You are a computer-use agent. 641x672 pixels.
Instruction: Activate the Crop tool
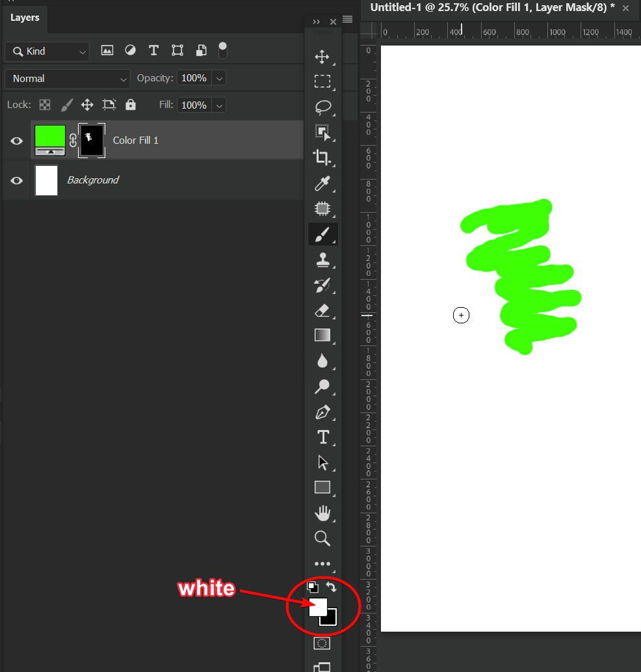323,157
